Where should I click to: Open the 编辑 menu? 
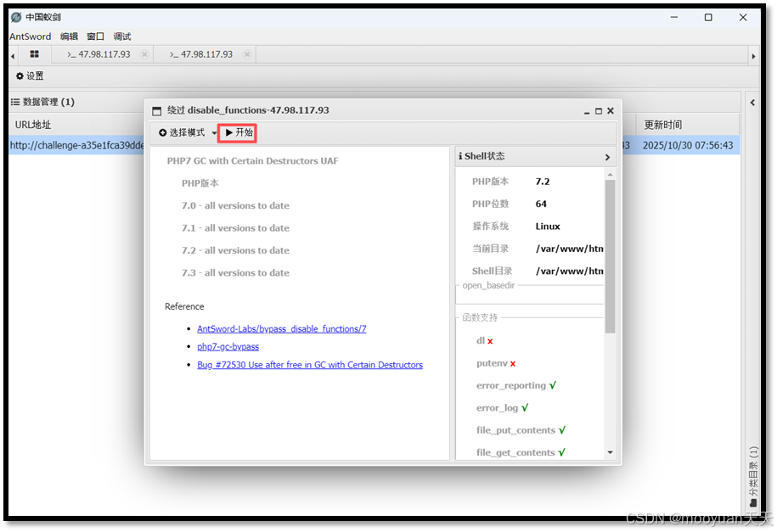(69, 36)
